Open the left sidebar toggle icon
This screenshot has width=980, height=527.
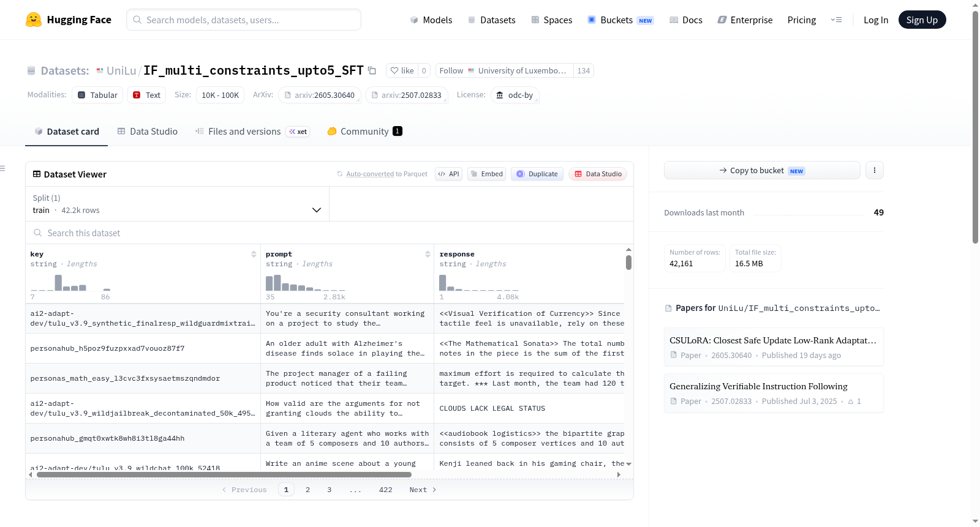coord(2,168)
